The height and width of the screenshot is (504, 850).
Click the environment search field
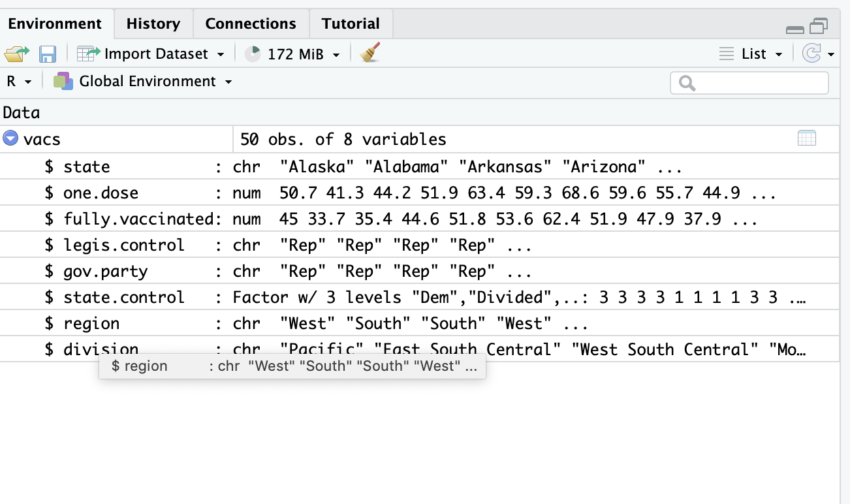coord(754,83)
